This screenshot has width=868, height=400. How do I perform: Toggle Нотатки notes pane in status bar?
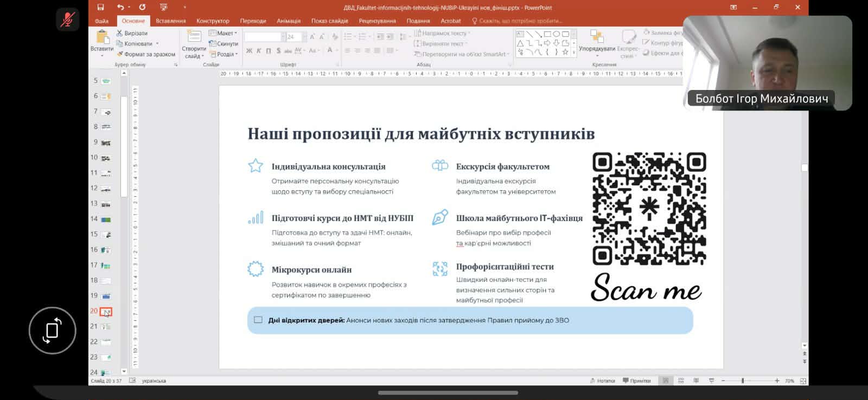(602, 380)
